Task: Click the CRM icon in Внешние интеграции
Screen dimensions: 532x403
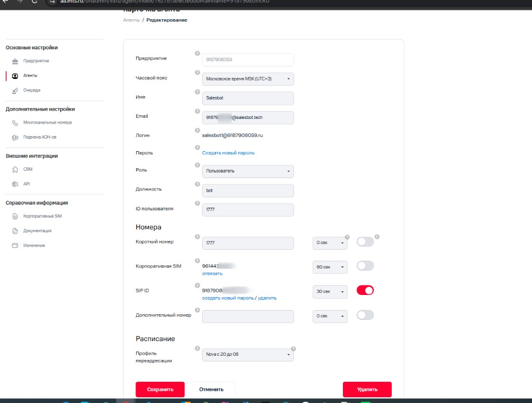Action: 15,169
